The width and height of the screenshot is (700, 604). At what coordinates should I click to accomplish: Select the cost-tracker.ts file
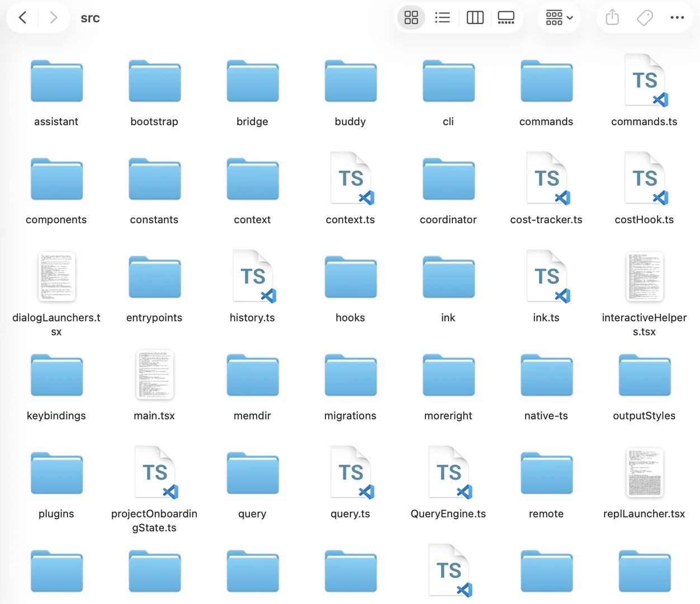point(547,178)
